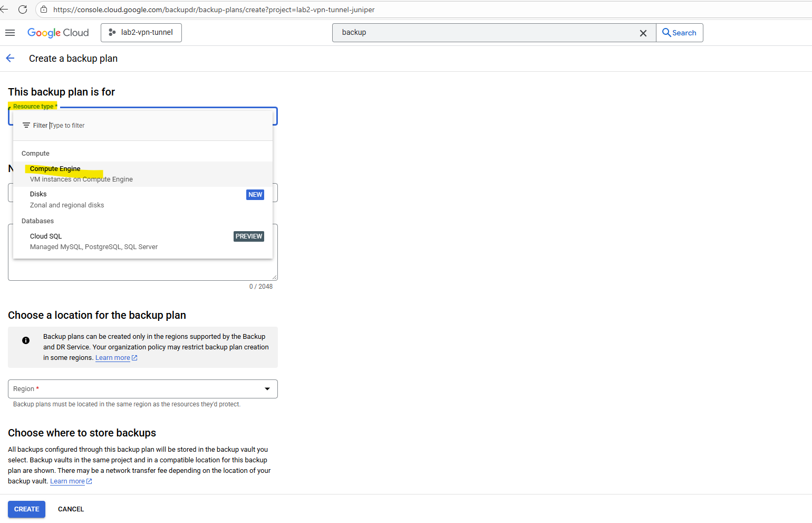812x523 pixels.
Task: Select the Compute Engine resource type
Action: pos(143,174)
